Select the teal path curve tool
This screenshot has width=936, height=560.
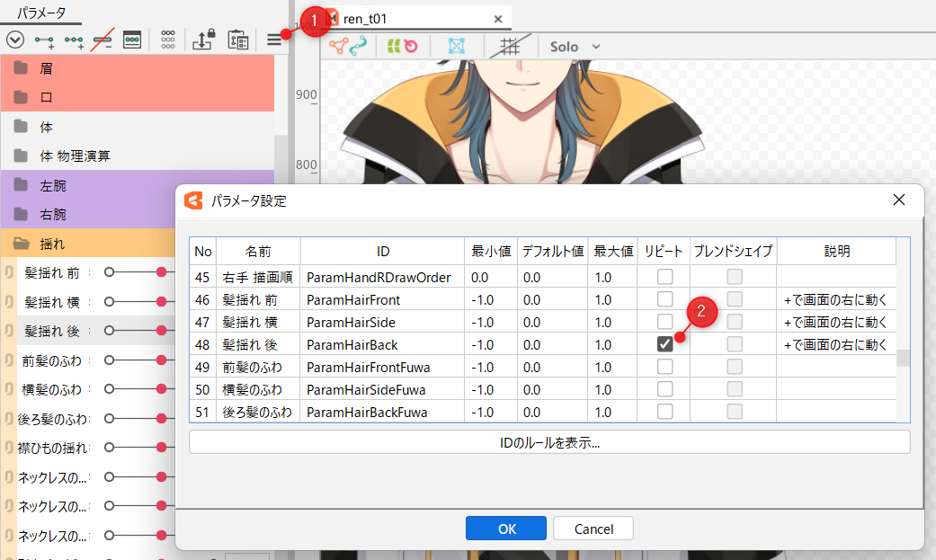click(358, 47)
